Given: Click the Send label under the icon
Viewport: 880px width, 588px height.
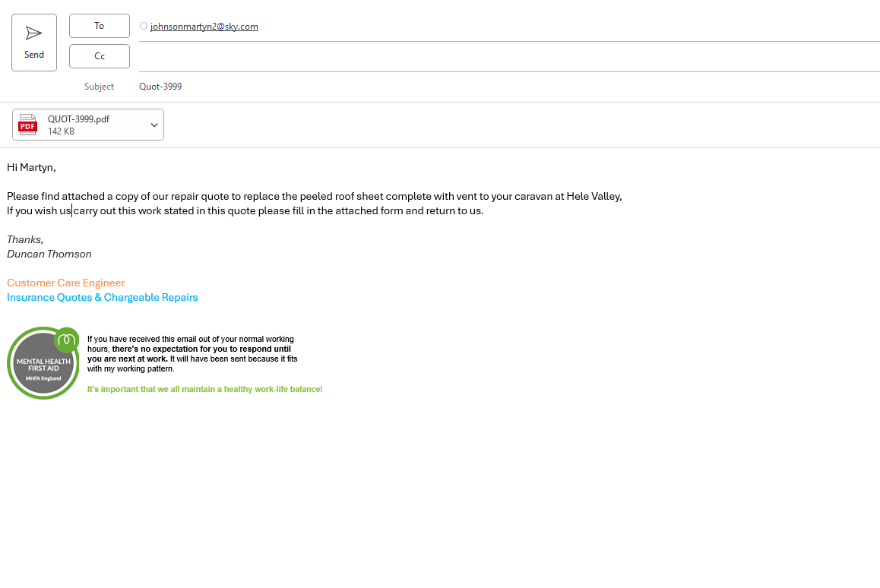Looking at the screenshot, I should pyautogui.click(x=33, y=55).
